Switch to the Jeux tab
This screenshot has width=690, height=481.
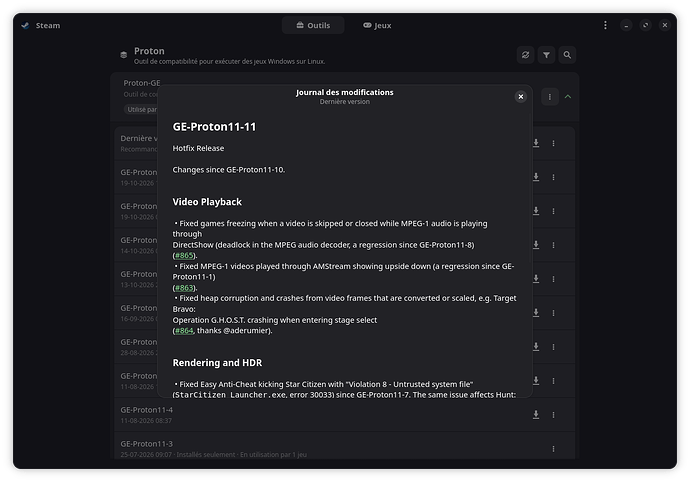[377, 25]
